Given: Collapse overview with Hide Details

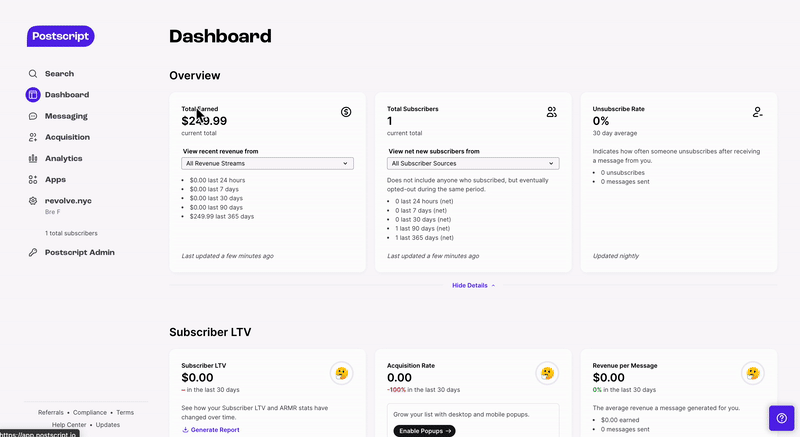Looking at the screenshot, I should point(473,285).
